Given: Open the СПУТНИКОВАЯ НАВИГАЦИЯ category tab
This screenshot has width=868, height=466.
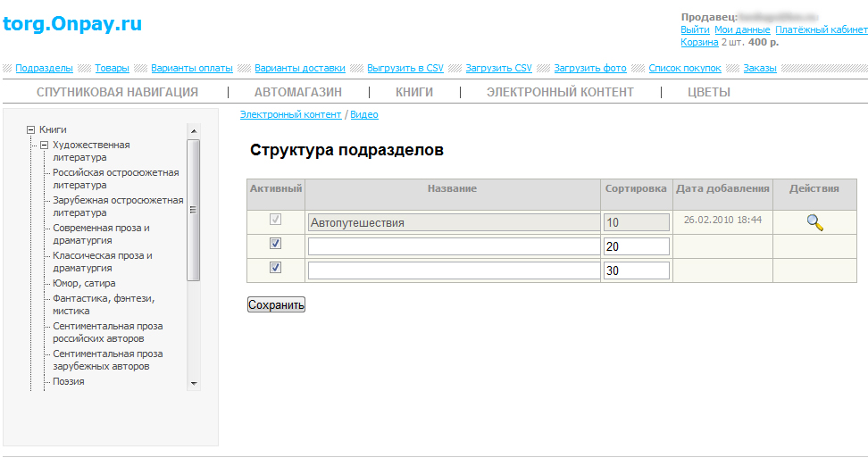Looking at the screenshot, I should 117,92.
